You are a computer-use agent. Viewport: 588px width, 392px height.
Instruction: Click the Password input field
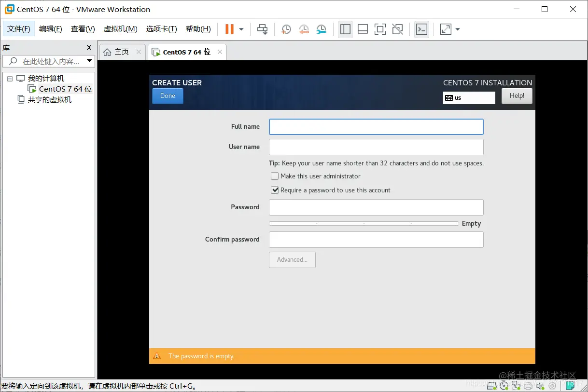[376, 207]
